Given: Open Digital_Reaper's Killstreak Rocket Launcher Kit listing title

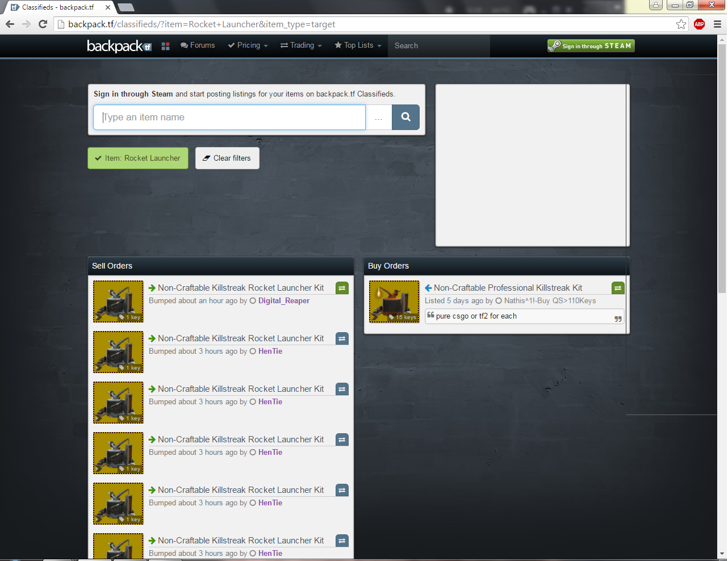Looking at the screenshot, I should (x=241, y=288).
